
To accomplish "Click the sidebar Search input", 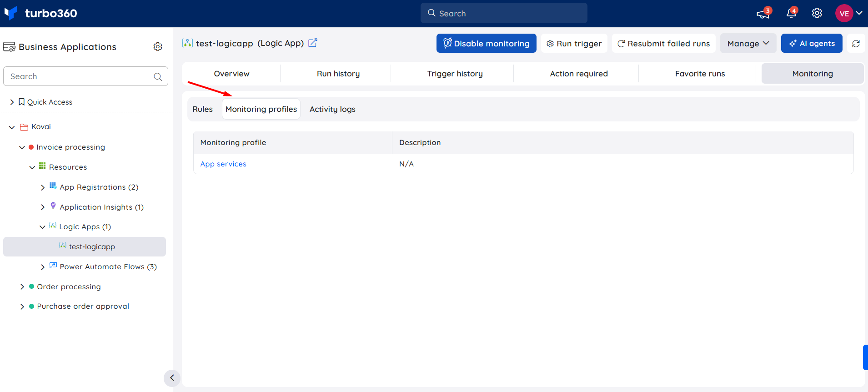I will (85, 76).
